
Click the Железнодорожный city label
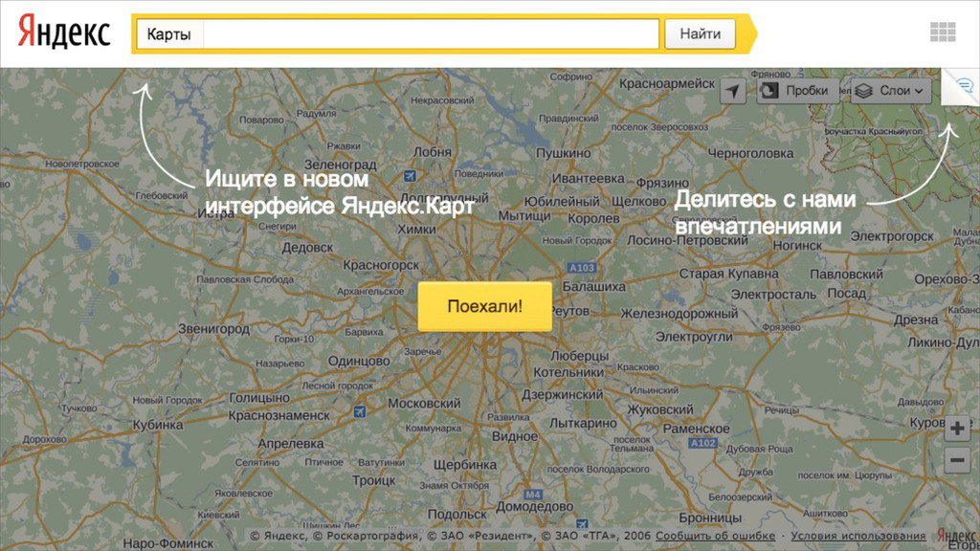pos(679,314)
